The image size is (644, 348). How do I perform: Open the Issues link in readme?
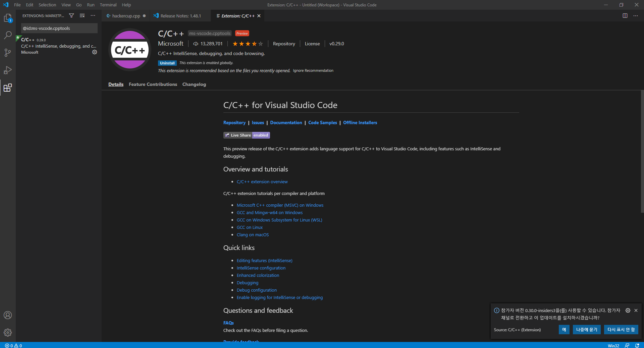pyautogui.click(x=258, y=122)
